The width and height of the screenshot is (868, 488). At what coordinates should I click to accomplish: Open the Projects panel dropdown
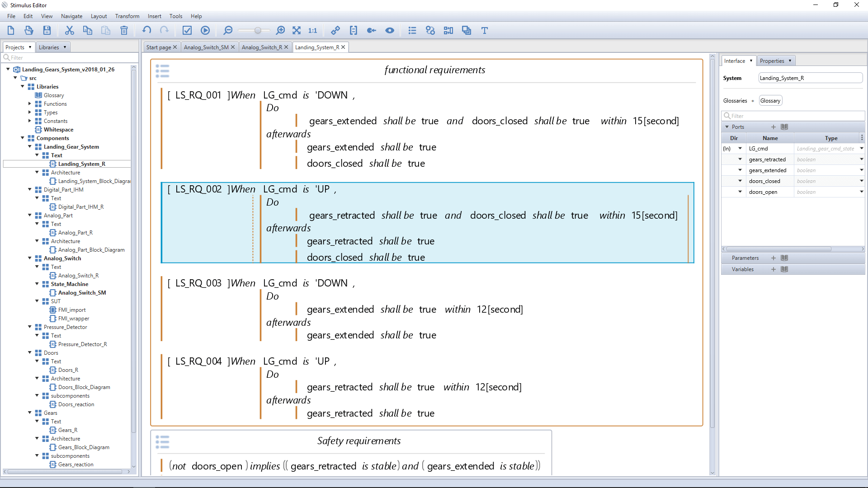tap(30, 47)
